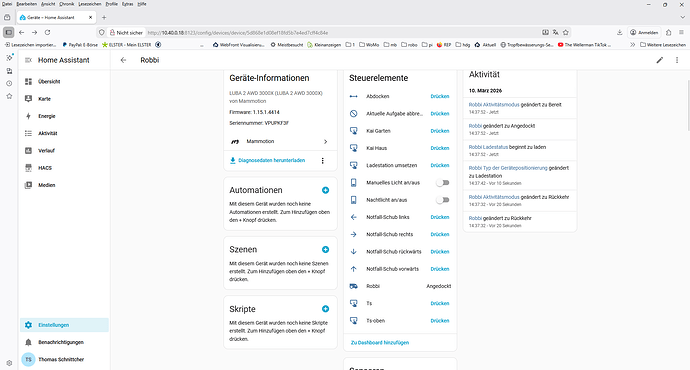Open HACS from sidebar

(64, 168)
